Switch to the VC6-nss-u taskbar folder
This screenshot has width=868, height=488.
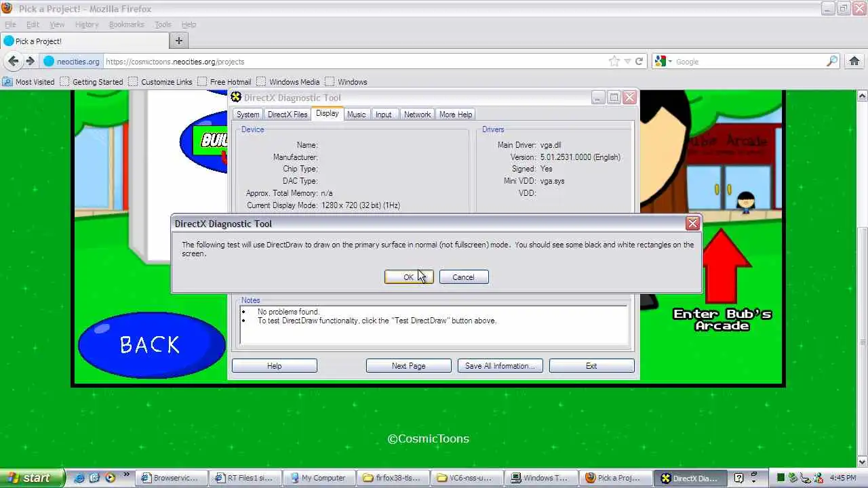(x=466, y=478)
